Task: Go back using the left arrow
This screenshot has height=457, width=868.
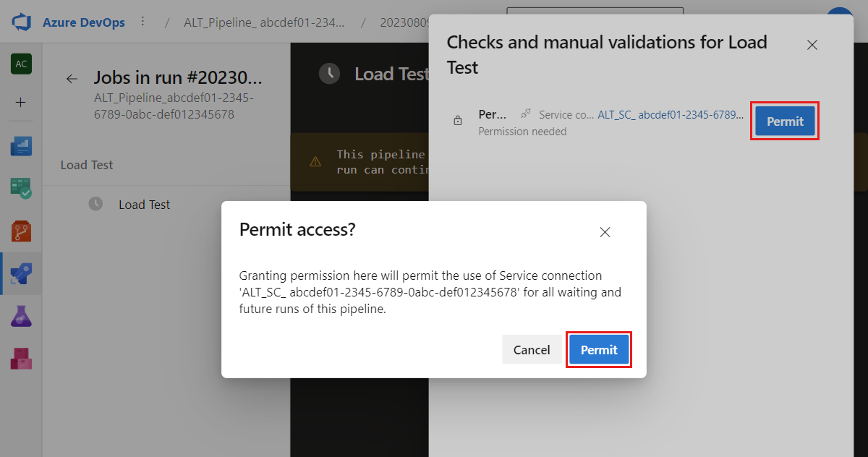Action: tap(72, 79)
